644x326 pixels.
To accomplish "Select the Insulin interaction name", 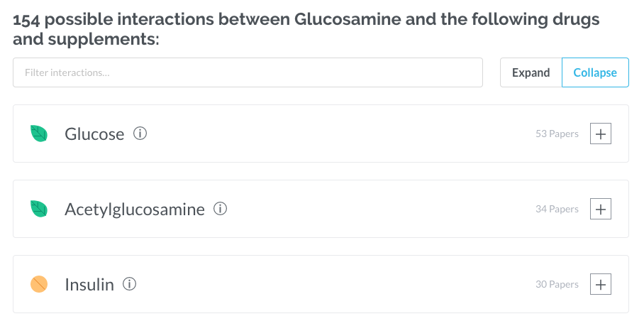I will tap(89, 285).
